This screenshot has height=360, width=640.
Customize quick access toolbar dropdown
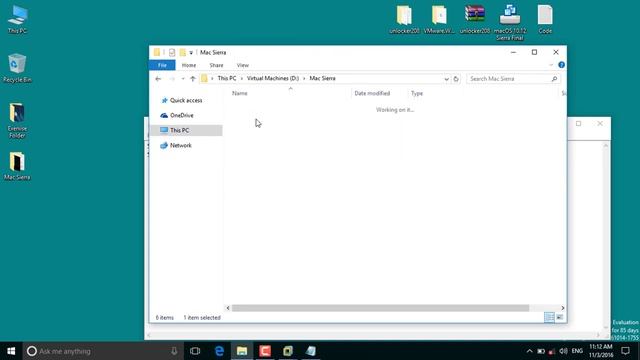[191, 53]
